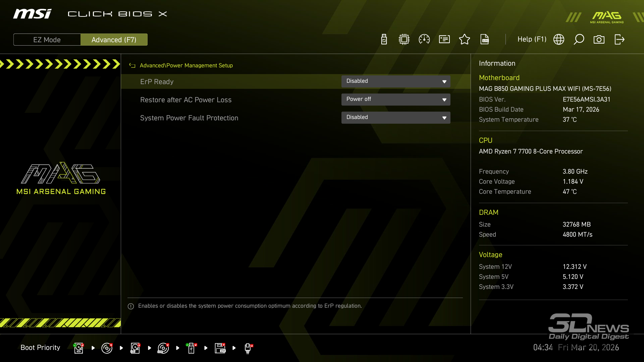
Task: Click the Favorites star icon
Action: coord(465,40)
